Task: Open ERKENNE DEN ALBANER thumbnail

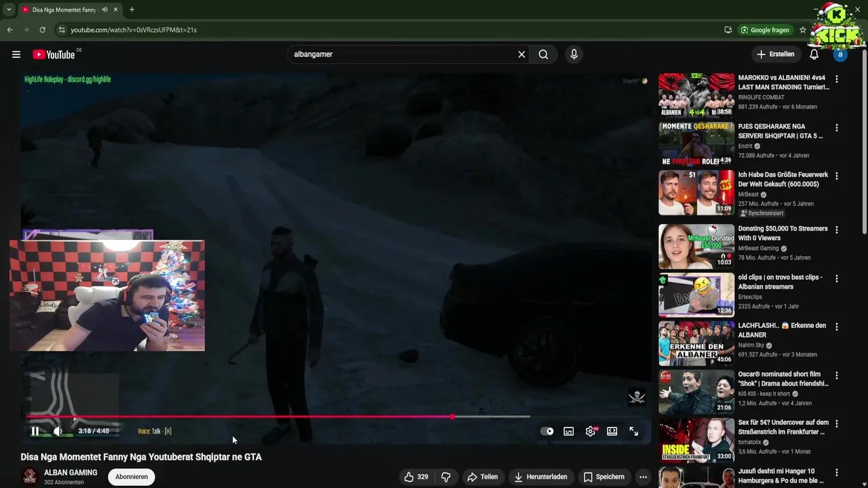Action: [696, 343]
